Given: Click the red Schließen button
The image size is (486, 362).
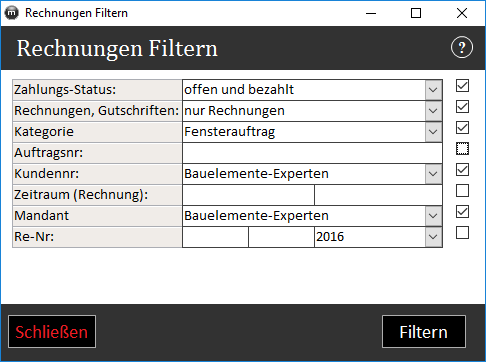Looking at the screenshot, I should pos(52,332).
